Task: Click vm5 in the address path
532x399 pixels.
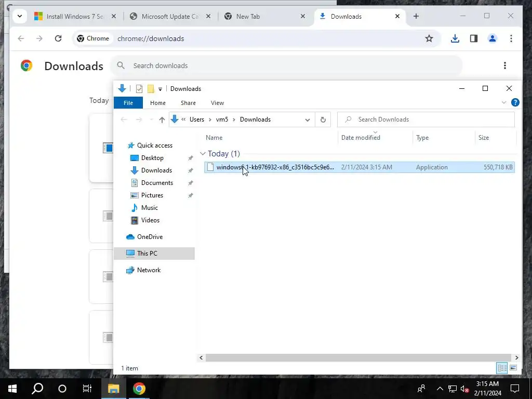Action: click(x=222, y=119)
